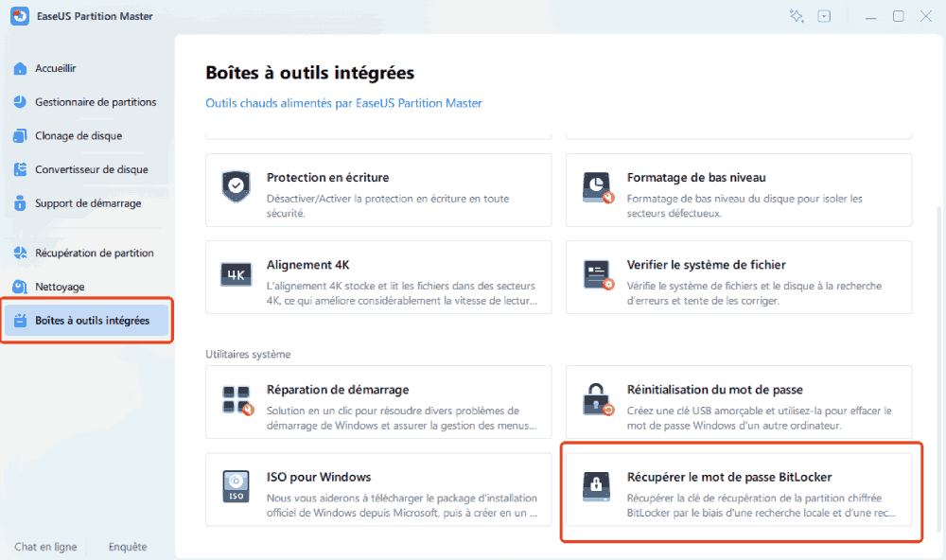Click the Accueillir home icon
This screenshot has width=946, height=560.
[x=20, y=68]
